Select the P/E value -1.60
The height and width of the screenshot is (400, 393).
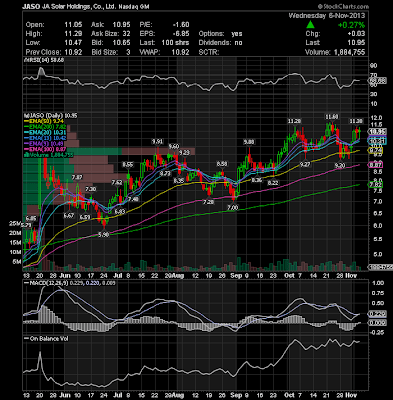pos(181,25)
